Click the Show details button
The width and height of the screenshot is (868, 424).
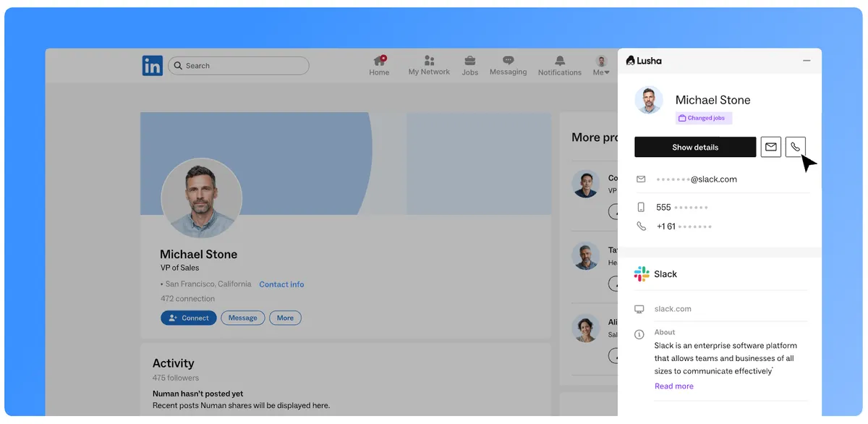(695, 147)
